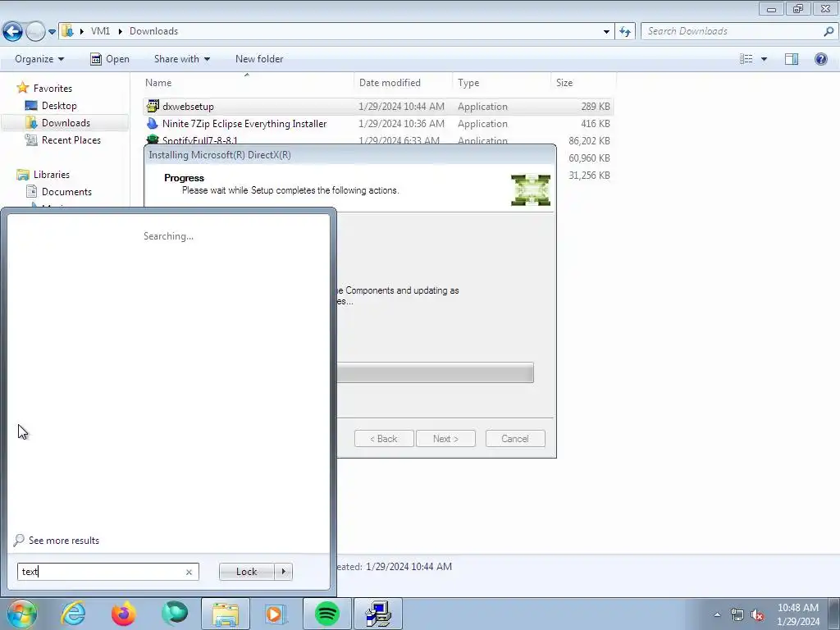Click the Forward navigation arrow in Explorer
This screenshot has width=840, height=630.
(35, 32)
